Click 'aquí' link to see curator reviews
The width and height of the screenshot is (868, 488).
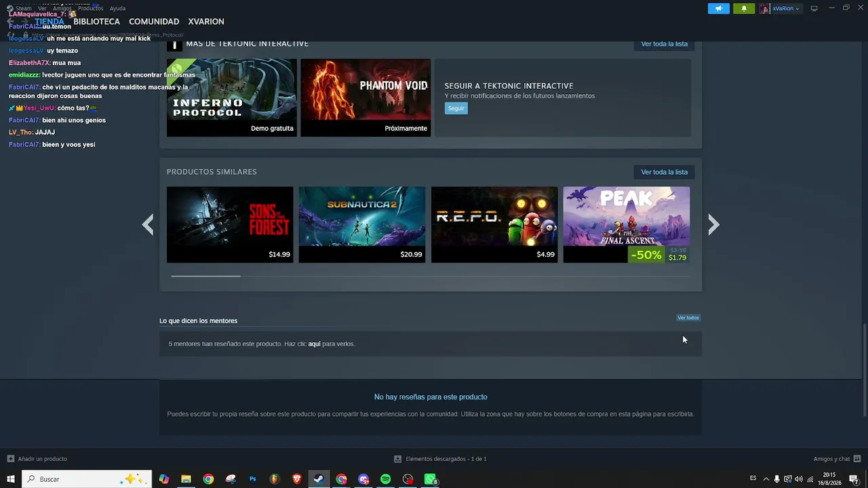pos(314,344)
